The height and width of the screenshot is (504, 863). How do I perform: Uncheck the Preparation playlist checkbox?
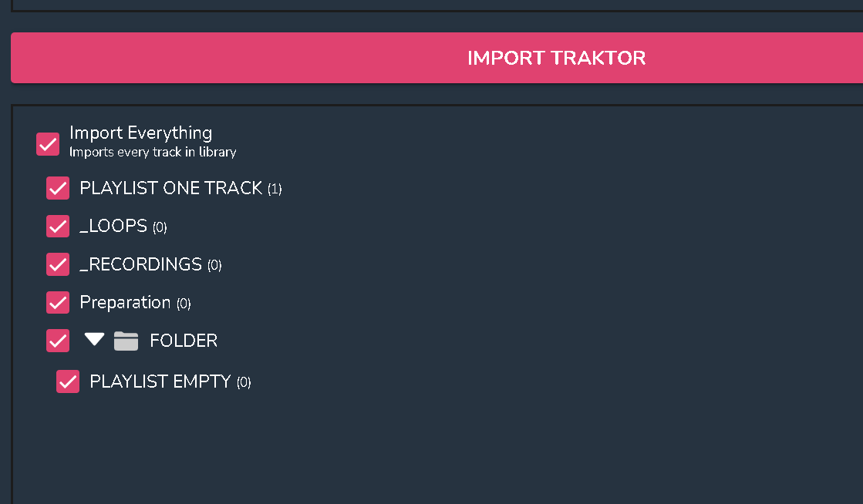[58, 302]
